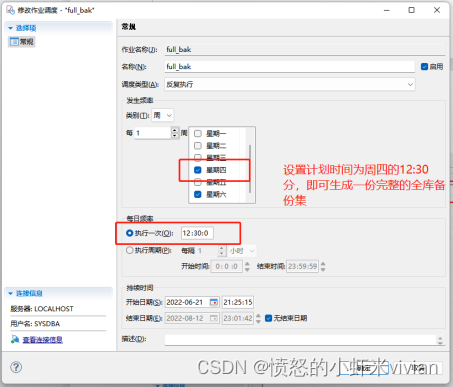Screen dimensions: 453x387
Task: Toggle the 启用 checkbox
Action: tap(424, 67)
